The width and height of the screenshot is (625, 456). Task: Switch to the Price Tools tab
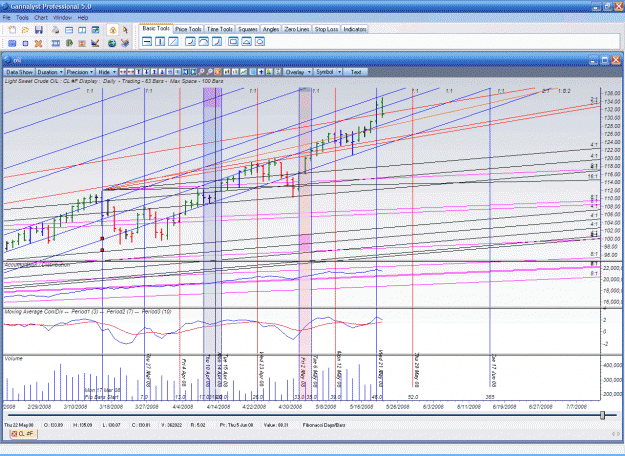(x=188, y=29)
